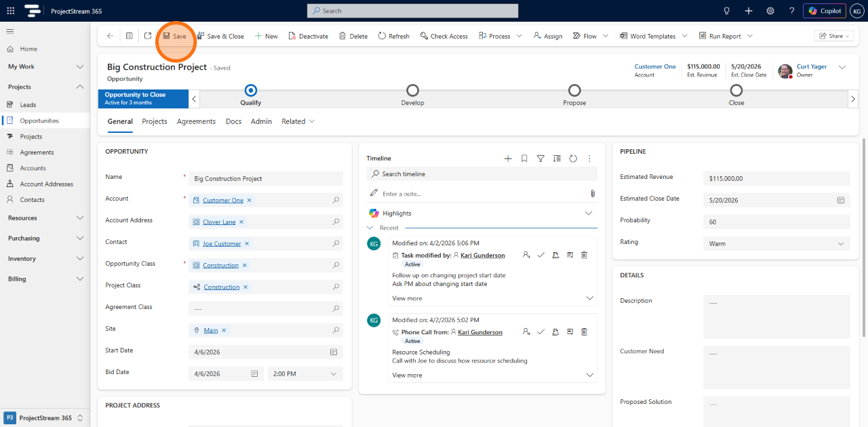This screenshot has height=427, width=868.
Task: Click the Search timeline field
Action: (x=483, y=174)
